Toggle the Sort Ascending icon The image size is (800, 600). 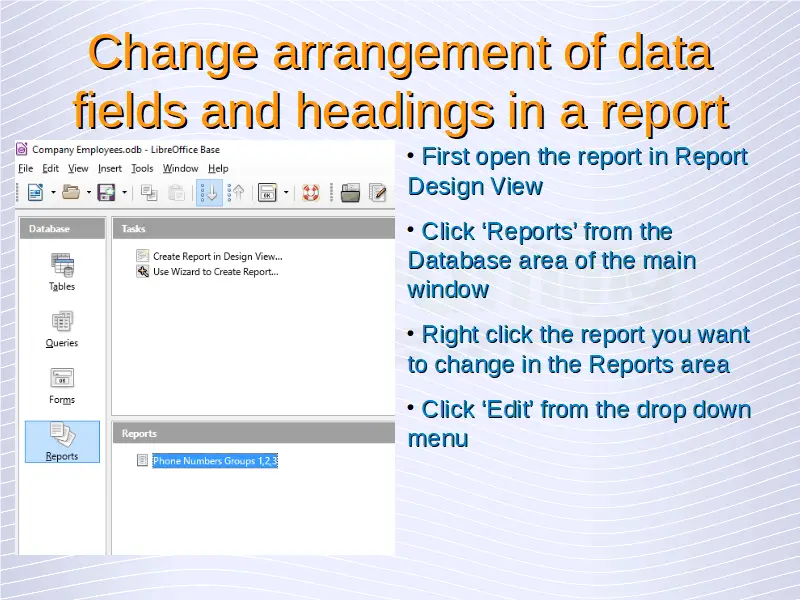209,192
